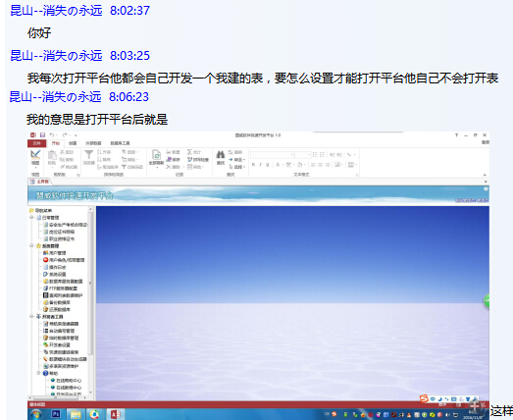Viewport: 513px width, 420px height.
Task: Open Photoshop from the Windows taskbar
Action: [x=56, y=414]
